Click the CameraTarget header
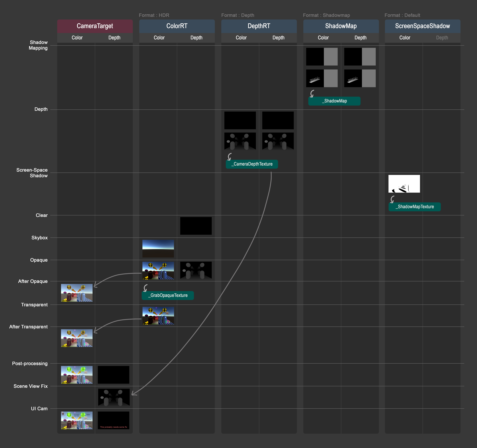This screenshot has height=448, width=477. click(95, 26)
